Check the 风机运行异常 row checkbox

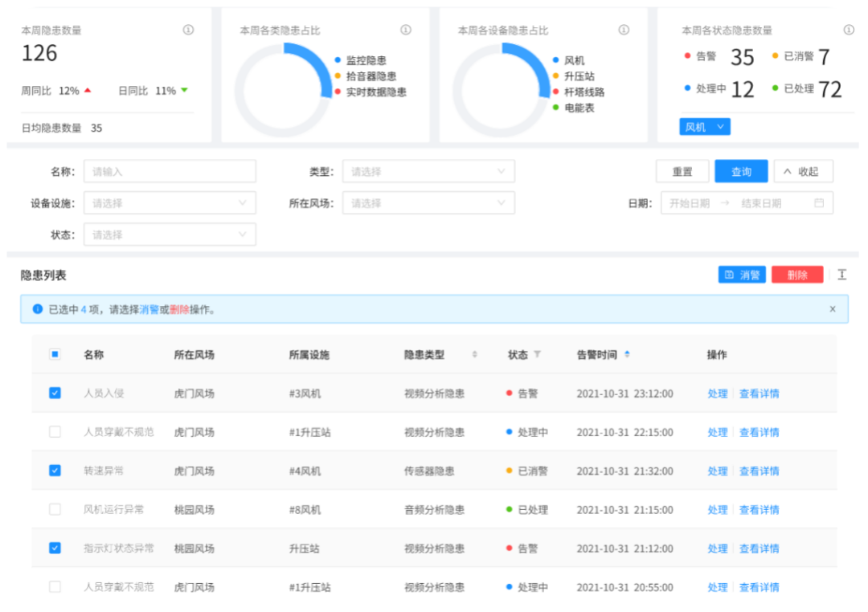click(55, 509)
